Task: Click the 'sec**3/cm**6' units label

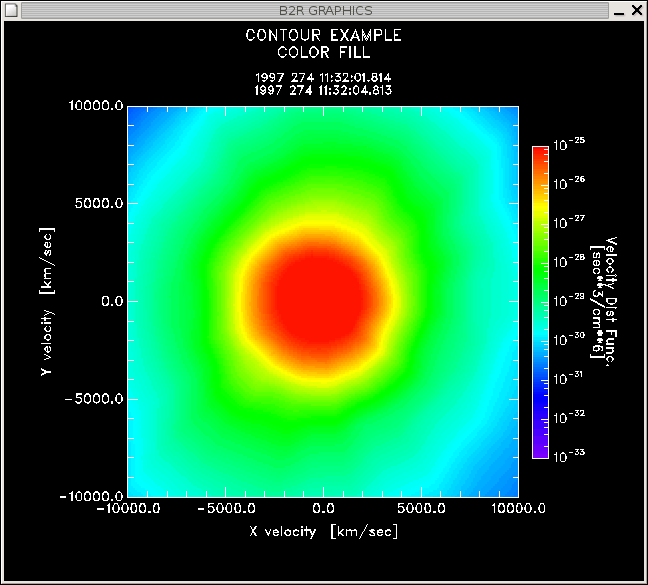Action: coord(597,302)
